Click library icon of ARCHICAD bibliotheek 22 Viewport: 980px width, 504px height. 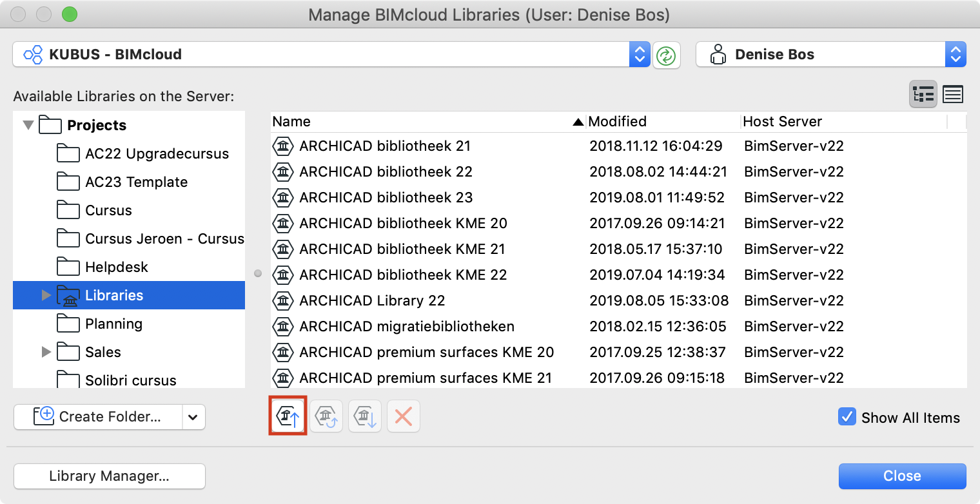282,172
